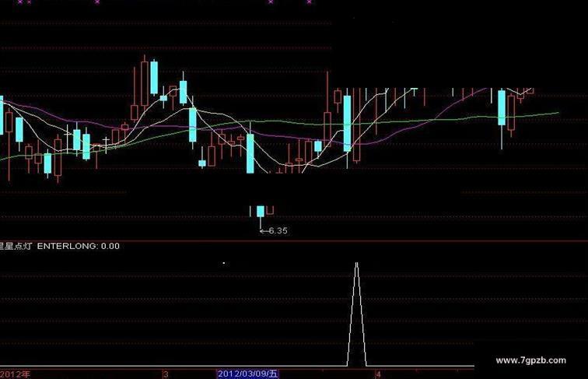Open the www.7gpzb.com link
Image resolution: width=588 pixels, height=379 pixels.
[x=530, y=360]
